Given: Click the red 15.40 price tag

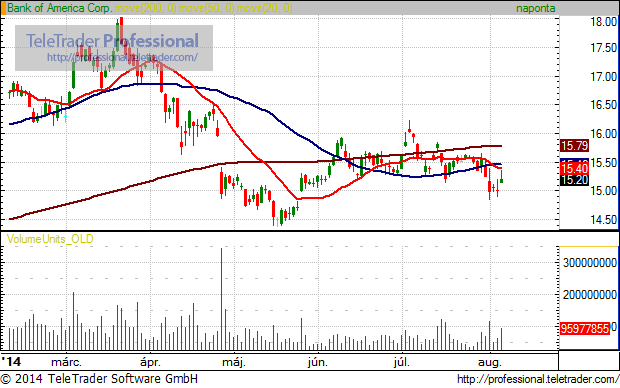Looking at the screenshot, I should click(x=575, y=169).
